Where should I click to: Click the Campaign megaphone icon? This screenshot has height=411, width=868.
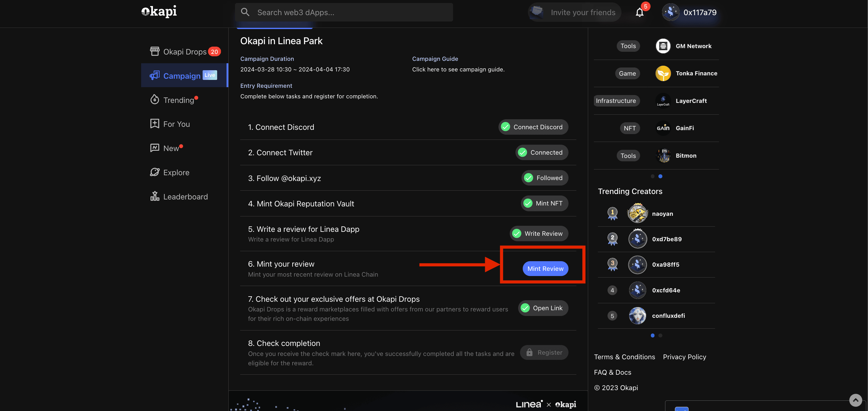[155, 75]
